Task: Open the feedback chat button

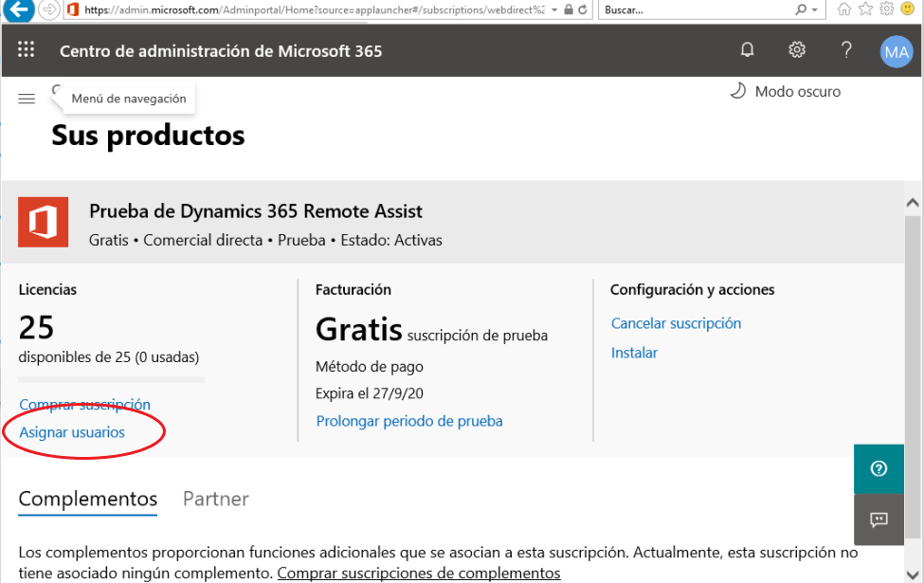Action: click(879, 519)
